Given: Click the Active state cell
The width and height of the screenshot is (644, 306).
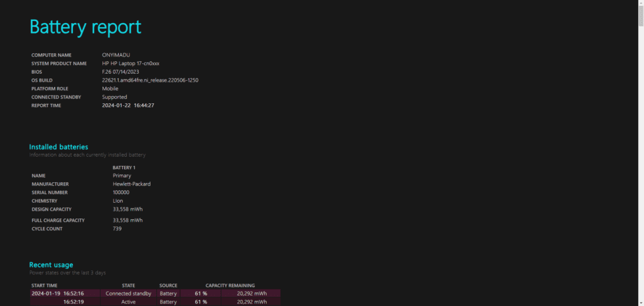Looking at the screenshot, I should 129,302.
